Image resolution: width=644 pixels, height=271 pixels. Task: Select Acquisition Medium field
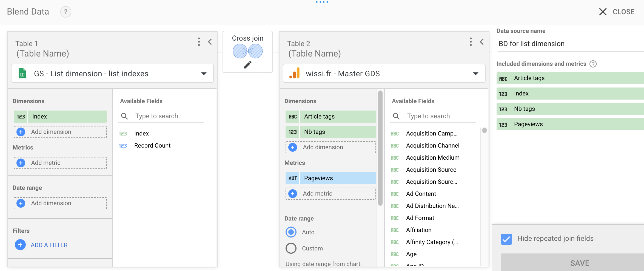(x=433, y=158)
